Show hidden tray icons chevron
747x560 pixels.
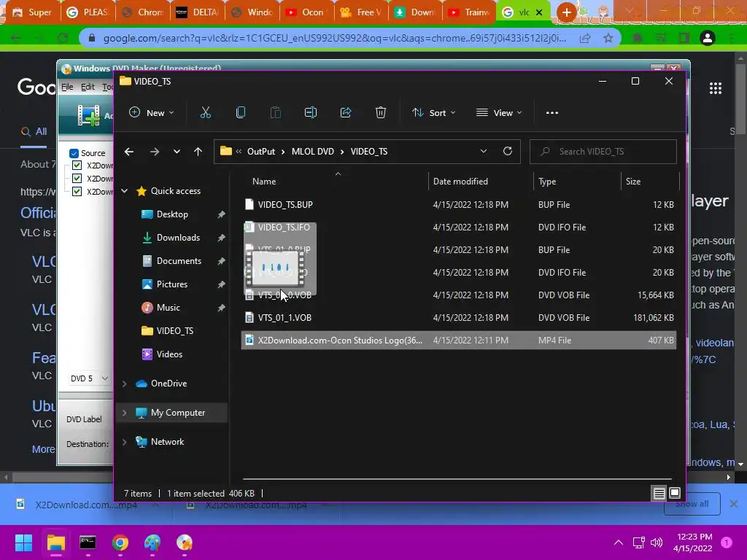[618, 542]
